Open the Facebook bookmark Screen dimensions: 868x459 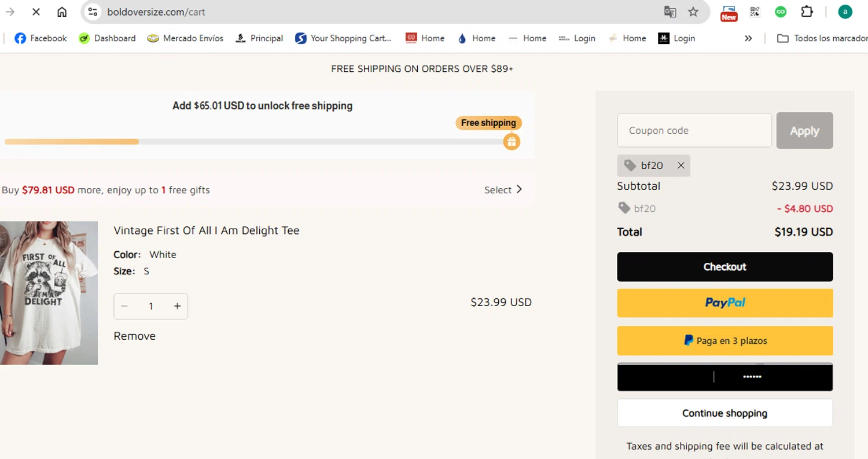41,38
